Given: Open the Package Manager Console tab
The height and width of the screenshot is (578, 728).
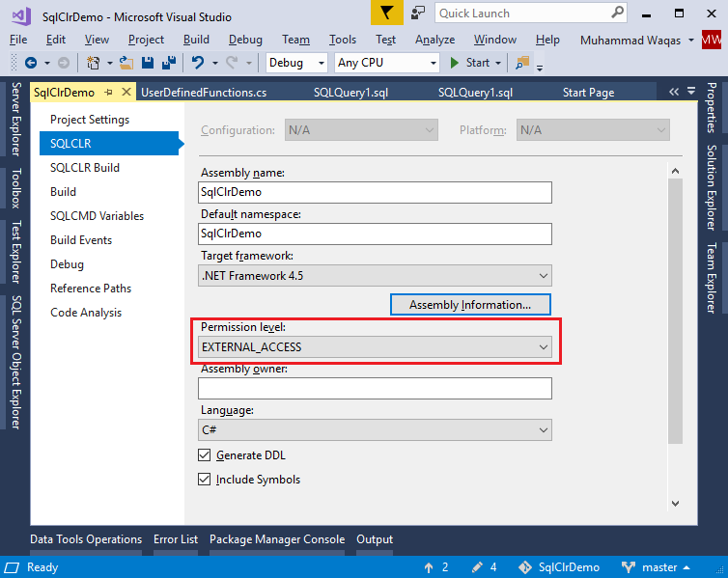Looking at the screenshot, I should click(277, 539).
